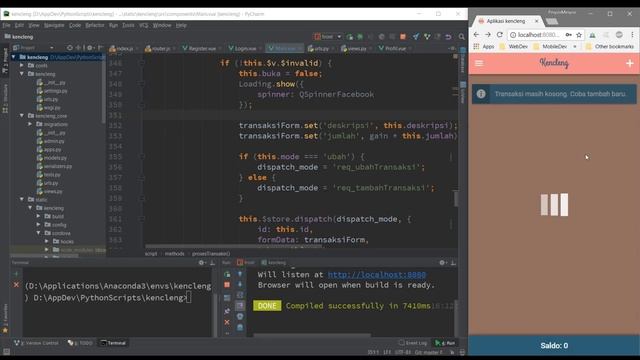The height and width of the screenshot is (360, 640).
Task: Open the run configuration dropdown in toolbar
Action: click(x=328, y=37)
